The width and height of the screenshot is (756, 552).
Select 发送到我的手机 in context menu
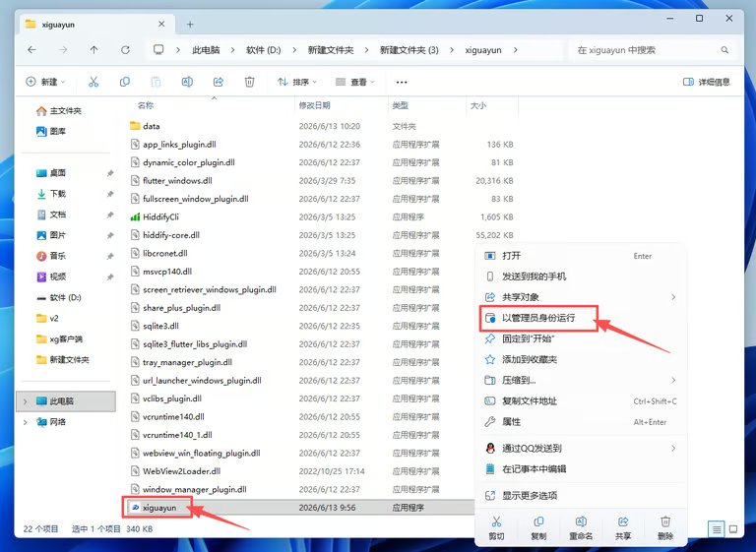(581, 276)
